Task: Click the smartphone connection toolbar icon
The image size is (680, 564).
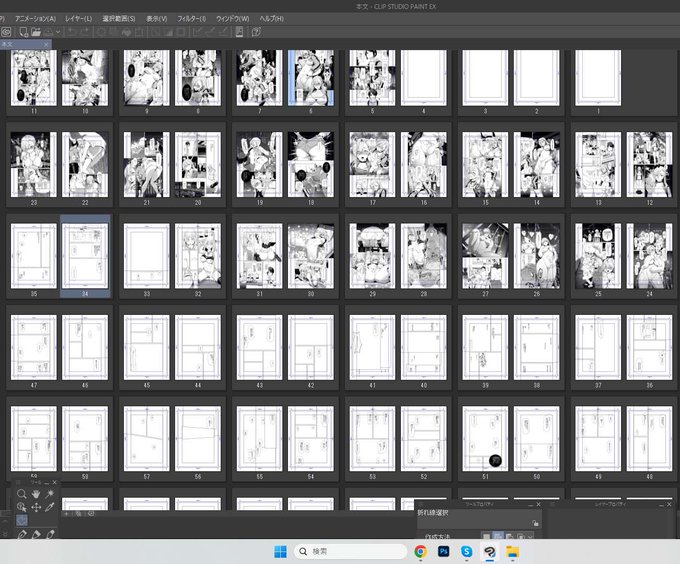Action: point(239,32)
